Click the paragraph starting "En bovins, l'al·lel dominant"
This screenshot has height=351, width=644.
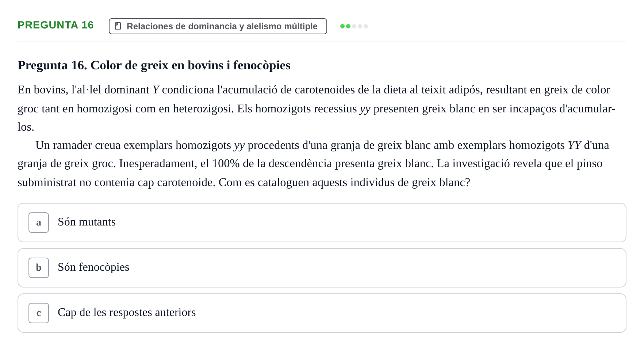pos(317,108)
